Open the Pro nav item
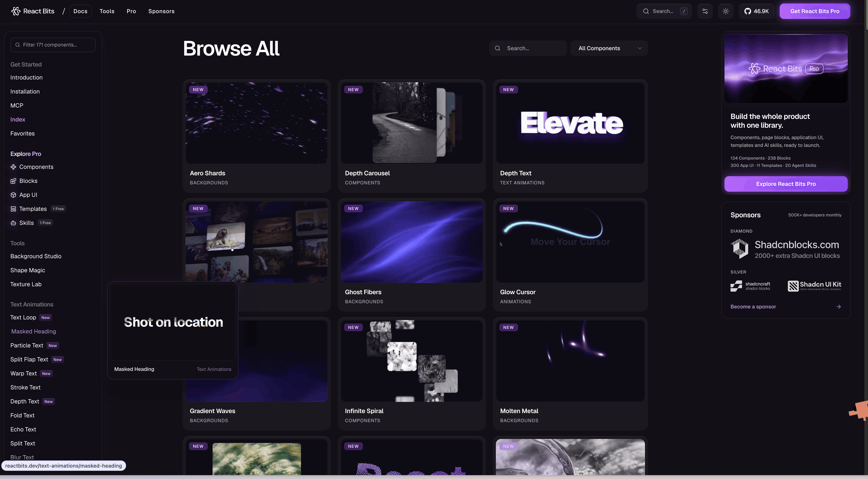 [131, 11]
